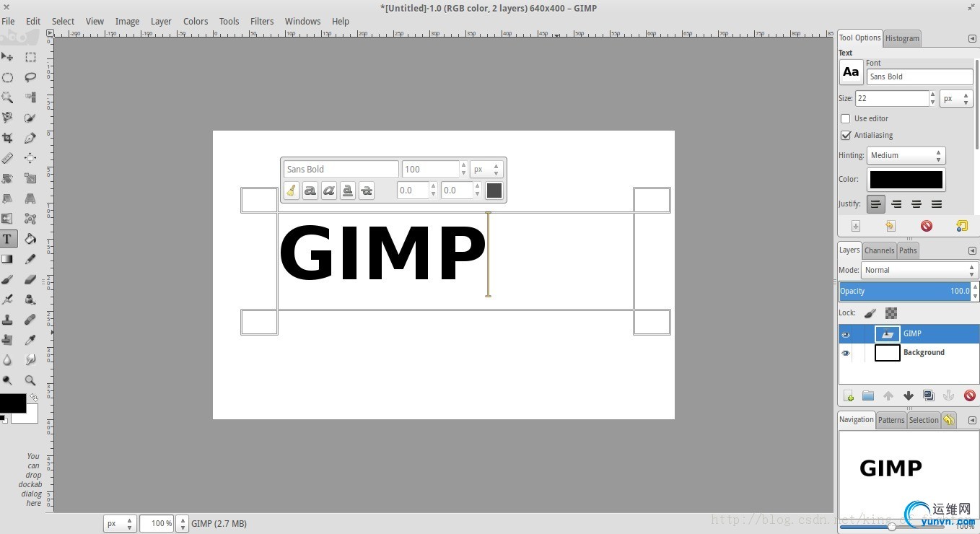Set justify to left aligned
980x534 pixels.
pyautogui.click(x=876, y=204)
